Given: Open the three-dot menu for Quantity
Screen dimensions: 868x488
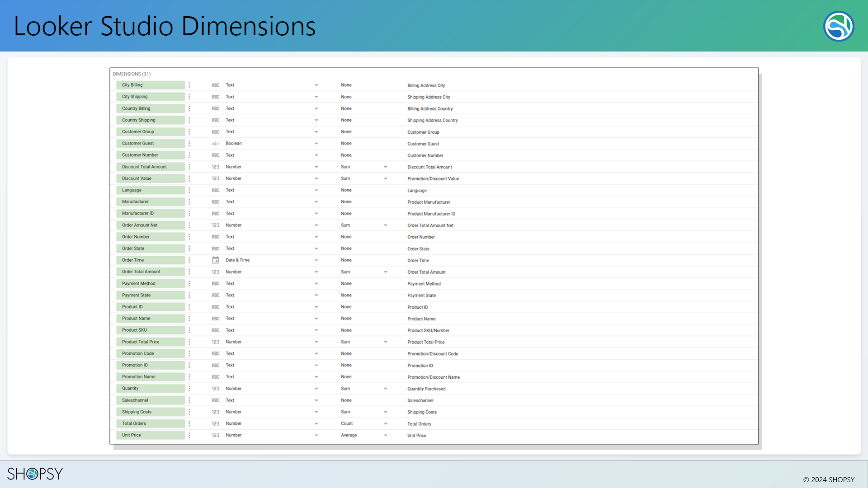Looking at the screenshot, I should [x=189, y=389].
